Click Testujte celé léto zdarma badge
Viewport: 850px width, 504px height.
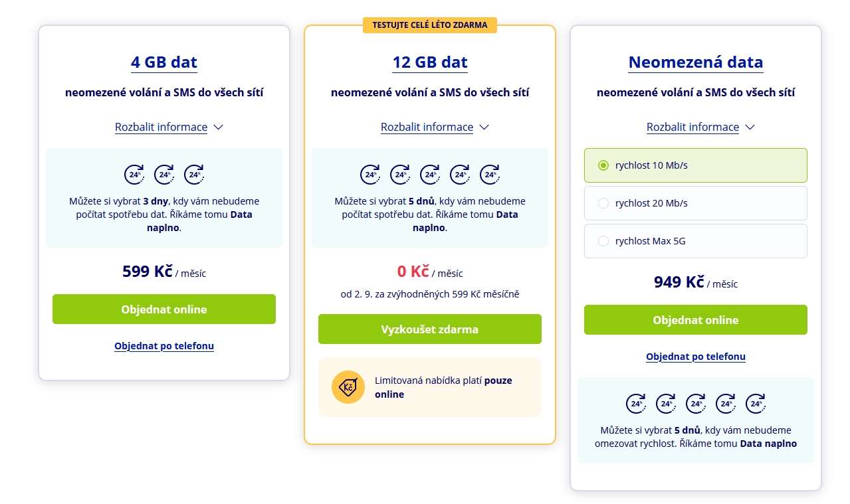click(430, 25)
